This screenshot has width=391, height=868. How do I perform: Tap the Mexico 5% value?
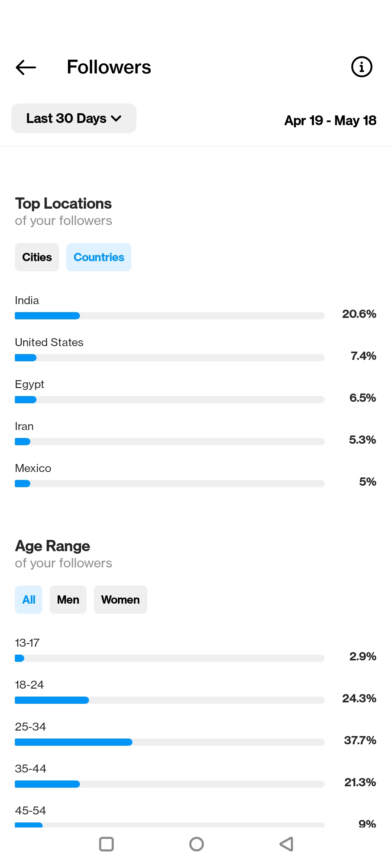pyautogui.click(x=367, y=482)
